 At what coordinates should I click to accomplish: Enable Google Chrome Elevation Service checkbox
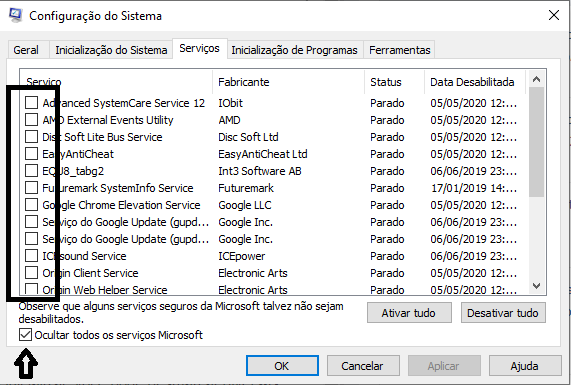tap(31, 205)
